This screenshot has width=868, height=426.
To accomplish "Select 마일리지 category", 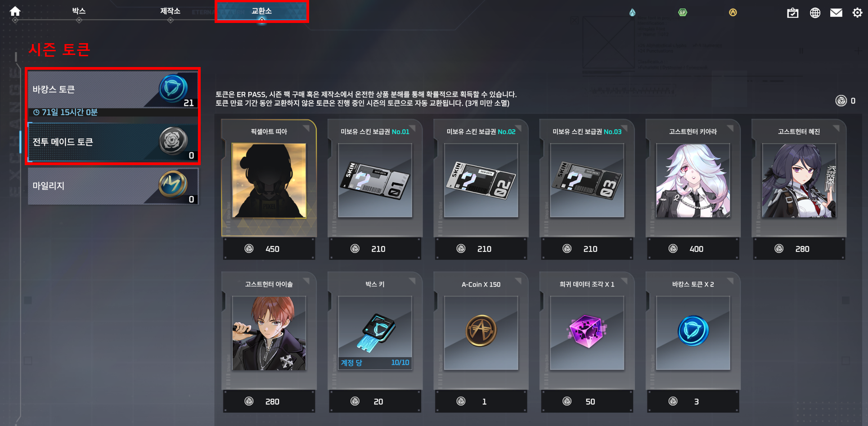I will pos(113,186).
